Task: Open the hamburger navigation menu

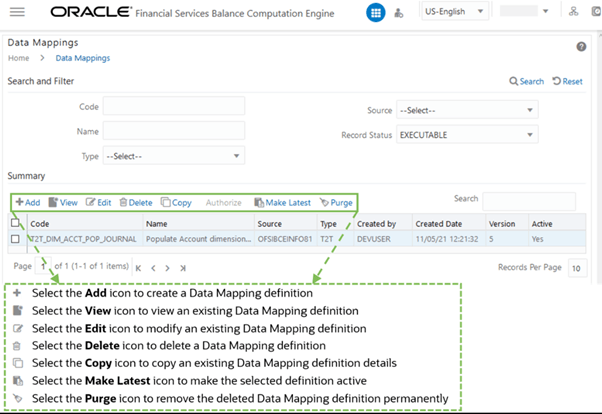Action: pyautogui.click(x=17, y=12)
